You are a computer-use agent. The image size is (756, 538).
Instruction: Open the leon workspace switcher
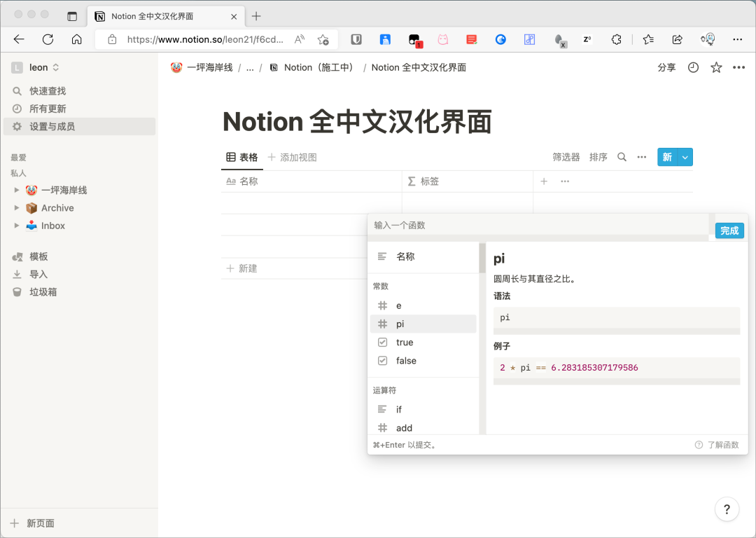click(35, 67)
